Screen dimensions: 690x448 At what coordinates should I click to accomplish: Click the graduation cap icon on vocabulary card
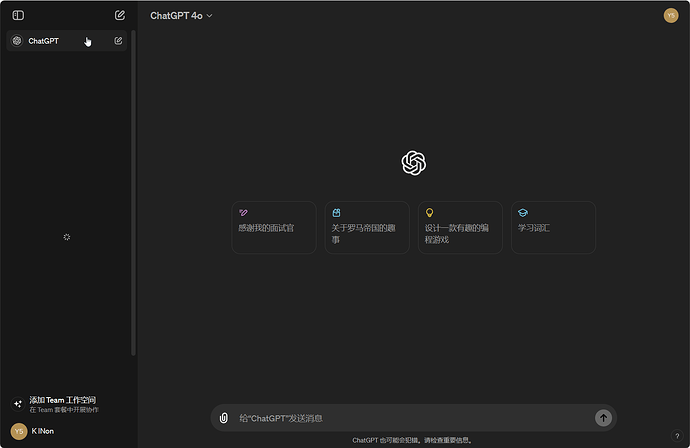coord(523,213)
